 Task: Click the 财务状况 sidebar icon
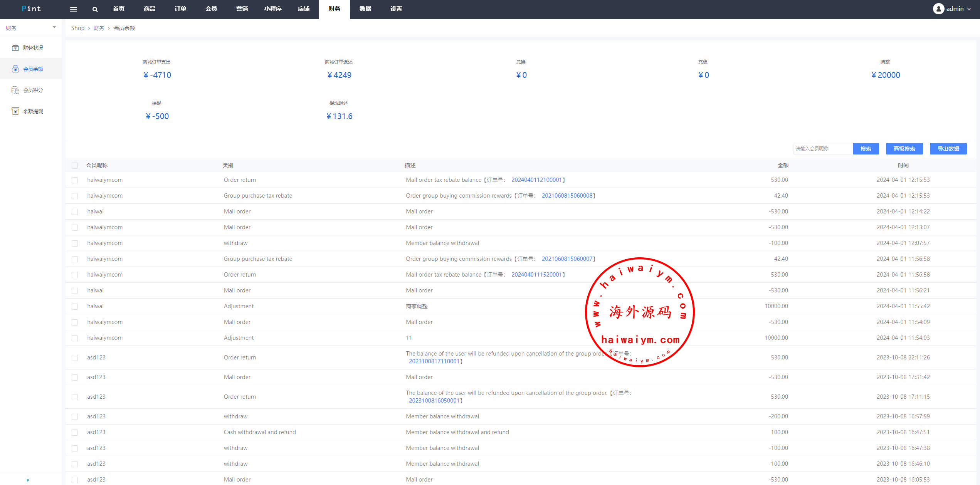tap(15, 48)
